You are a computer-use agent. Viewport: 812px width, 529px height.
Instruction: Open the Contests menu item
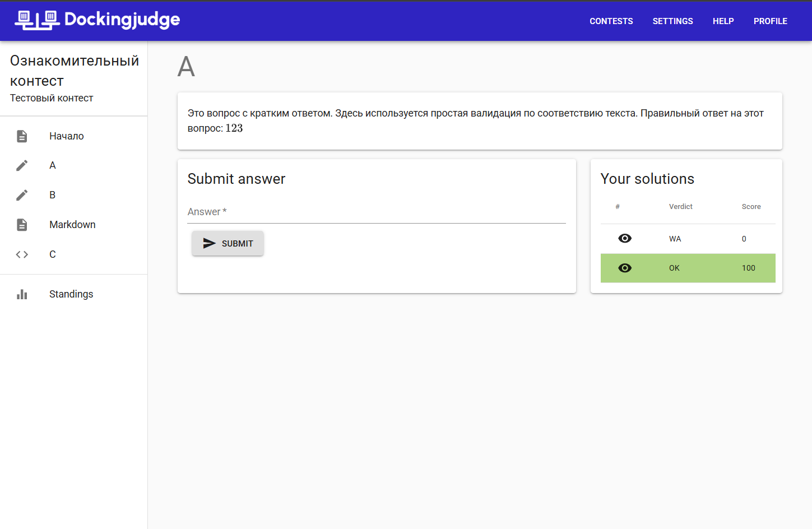pos(611,21)
